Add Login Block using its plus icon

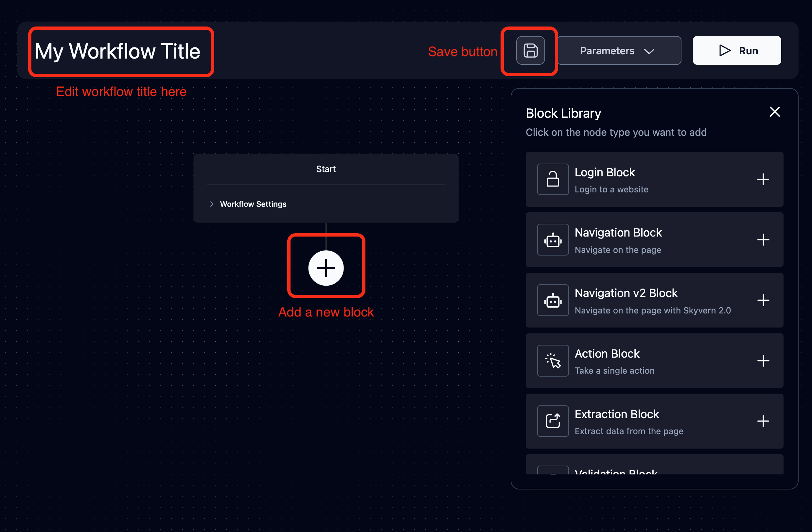point(763,180)
